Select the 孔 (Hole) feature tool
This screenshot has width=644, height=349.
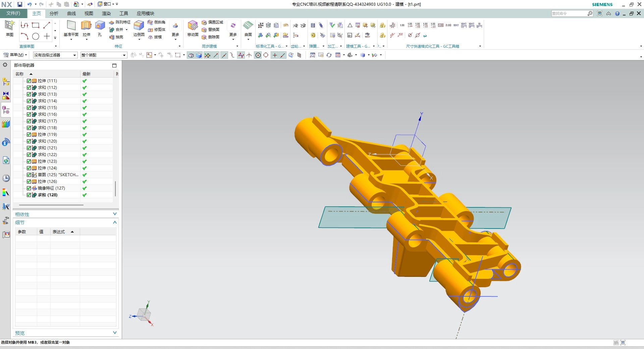(100, 26)
